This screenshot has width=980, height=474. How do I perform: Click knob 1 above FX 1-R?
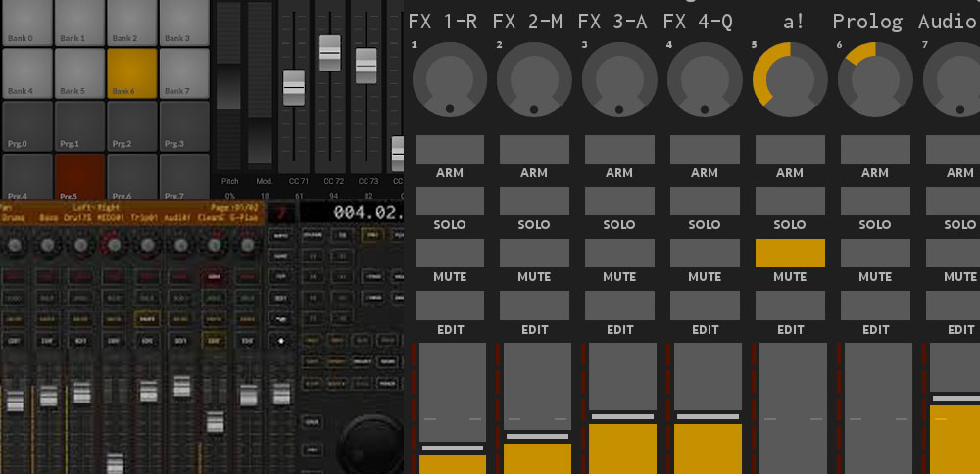pyautogui.click(x=450, y=79)
